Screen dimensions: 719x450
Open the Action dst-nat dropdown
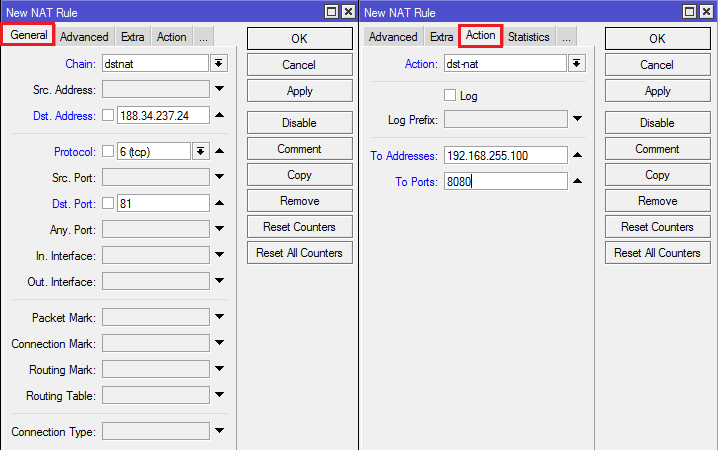[576, 63]
